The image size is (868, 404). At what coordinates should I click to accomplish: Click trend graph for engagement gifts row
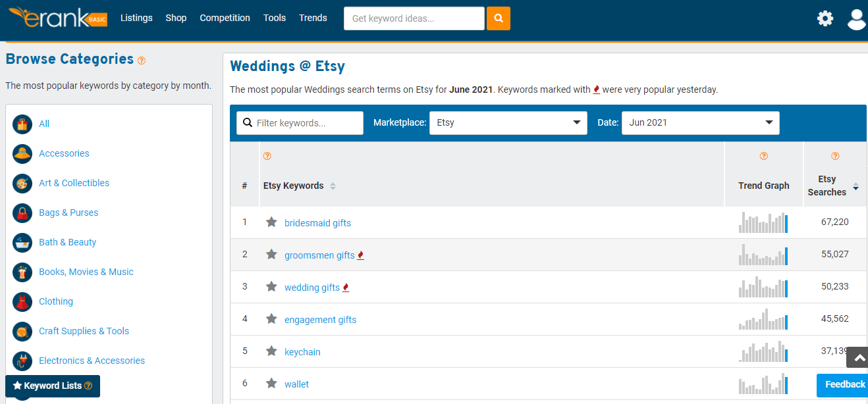pos(763,319)
